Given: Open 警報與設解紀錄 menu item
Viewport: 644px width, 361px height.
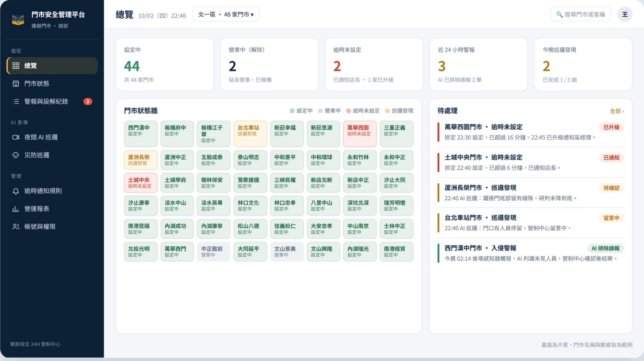Looking at the screenshot, I should coord(52,101).
